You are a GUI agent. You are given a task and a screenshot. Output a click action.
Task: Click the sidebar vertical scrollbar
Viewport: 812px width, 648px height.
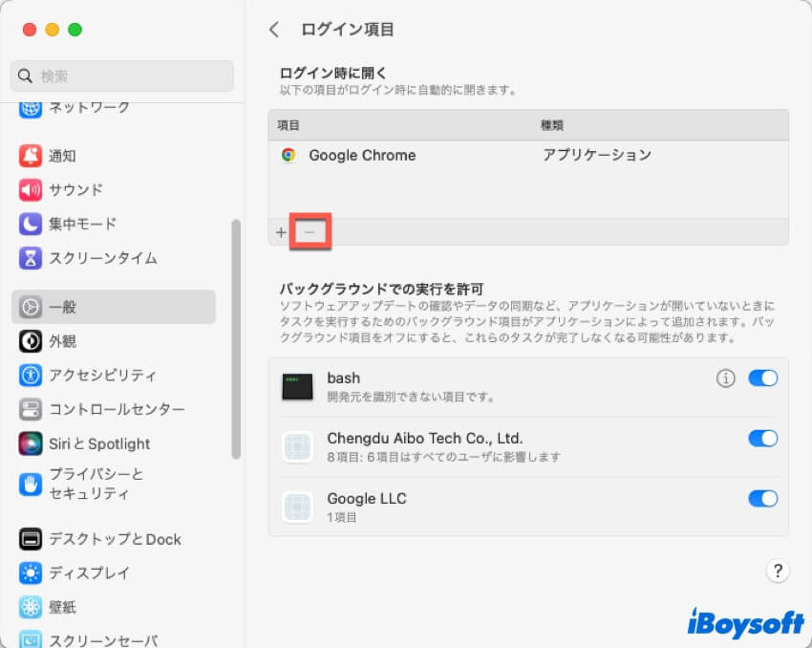[x=236, y=339]
